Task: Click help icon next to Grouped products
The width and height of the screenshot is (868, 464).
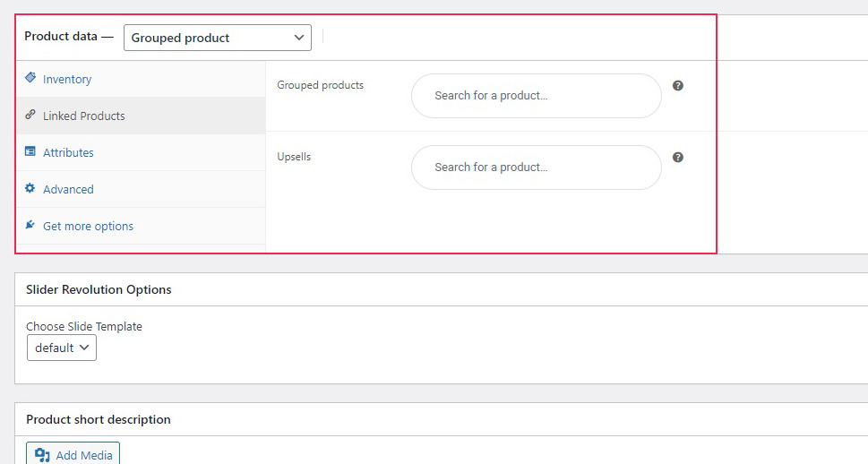Action: pyautogui.click(x=677, y=85)
